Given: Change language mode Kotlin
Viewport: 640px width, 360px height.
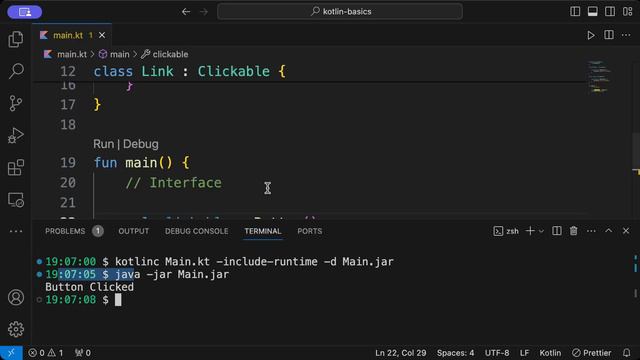Looking at the screenshot, I should point(550,353).
